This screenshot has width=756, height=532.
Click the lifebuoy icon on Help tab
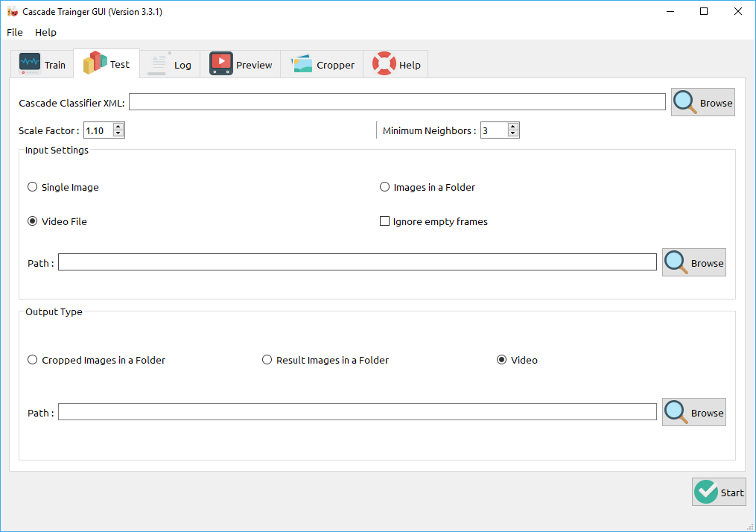[384, 63]
